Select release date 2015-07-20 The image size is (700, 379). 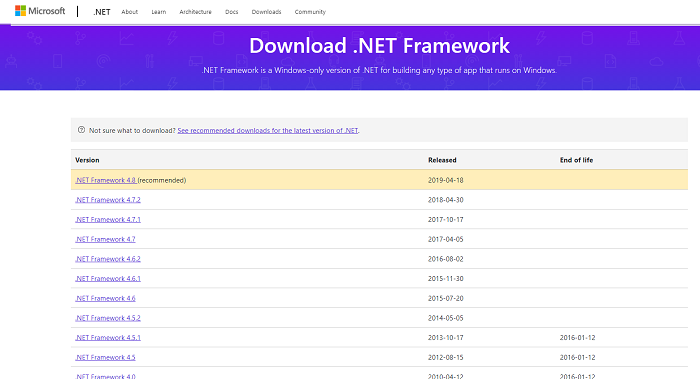[446, 298]
